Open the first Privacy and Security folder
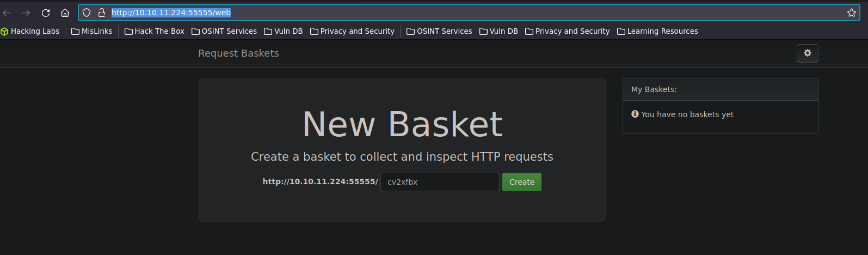The height and width of the screenshot is (255, 868). click(x=353, y=31)
